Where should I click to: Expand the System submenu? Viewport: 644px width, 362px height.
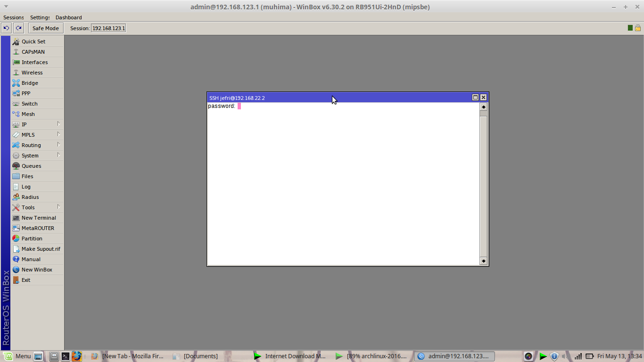tap(37, 156)
